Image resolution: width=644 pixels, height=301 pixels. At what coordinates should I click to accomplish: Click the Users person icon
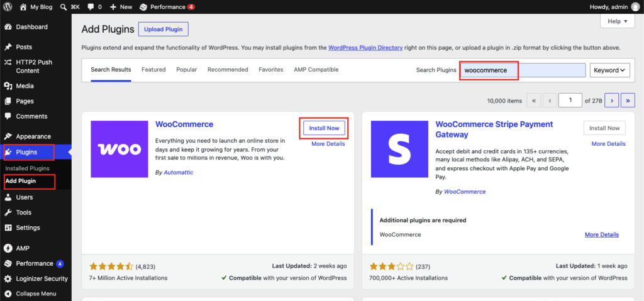[x=8, y=197]
